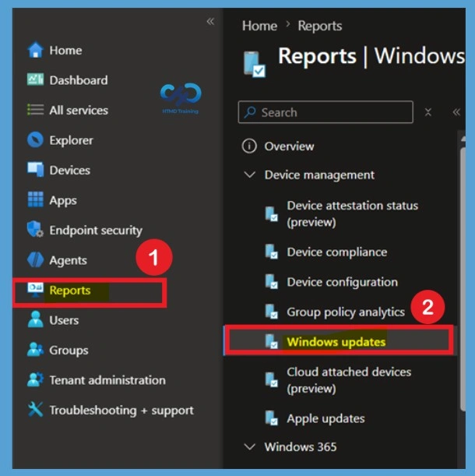This screenshot has width=475, height=476.
Task: Open Groups from navigation
Action: [69, 351]
